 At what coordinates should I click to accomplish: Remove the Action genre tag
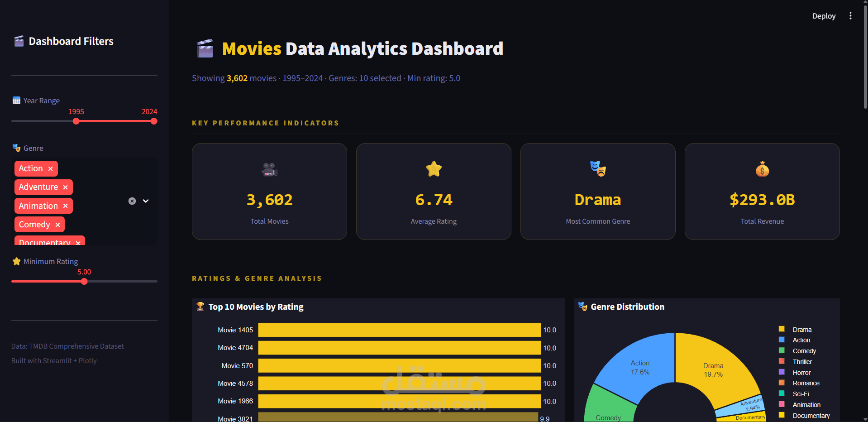(51, 168)
